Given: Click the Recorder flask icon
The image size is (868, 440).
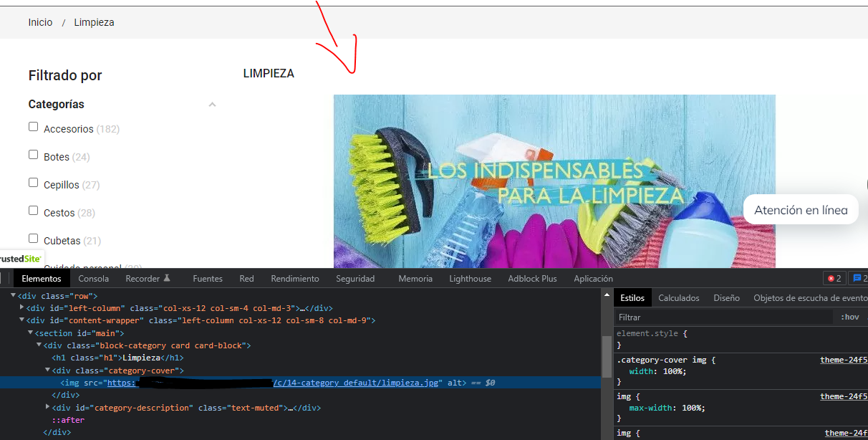Looking at the screenshot, I should click(168, 278).
